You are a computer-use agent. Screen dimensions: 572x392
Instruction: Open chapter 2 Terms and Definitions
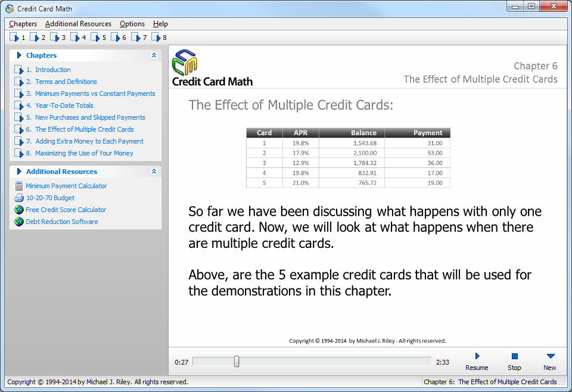tap(61, 82)
